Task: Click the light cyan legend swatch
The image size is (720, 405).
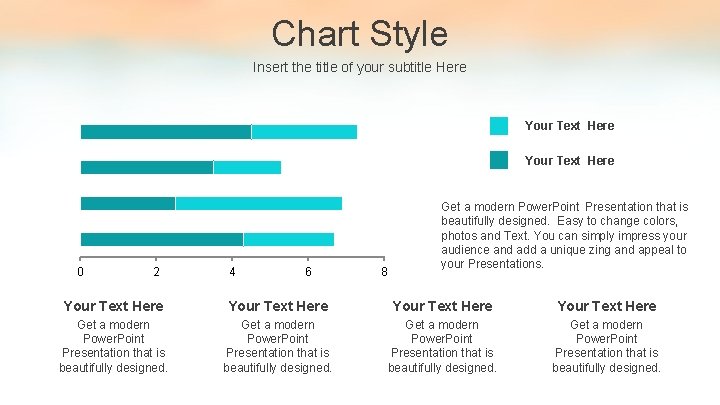Action: tap(499, 126)
